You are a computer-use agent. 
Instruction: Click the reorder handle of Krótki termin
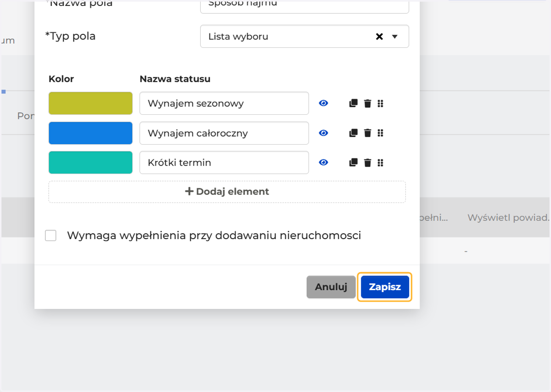point(380,162)
